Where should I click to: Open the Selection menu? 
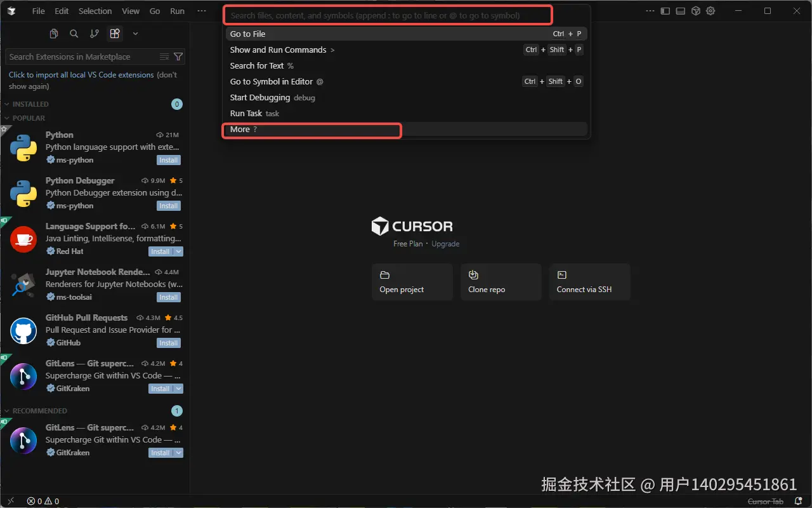point(95,11)
